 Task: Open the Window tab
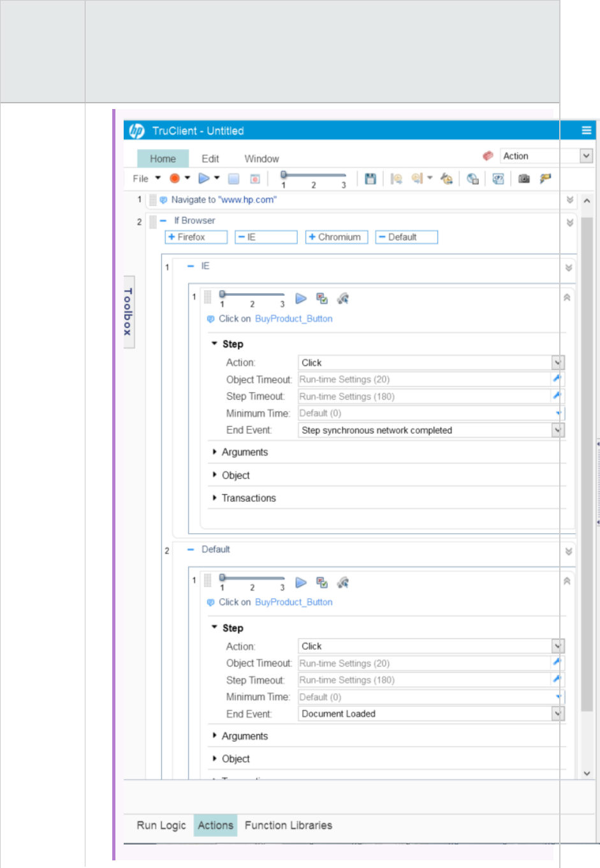261,158
